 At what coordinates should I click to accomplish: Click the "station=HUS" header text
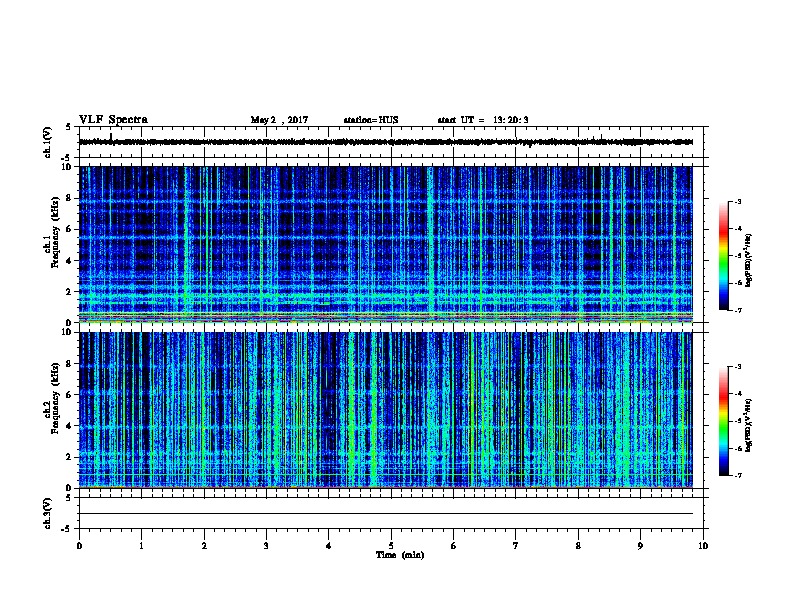(371, 120)
